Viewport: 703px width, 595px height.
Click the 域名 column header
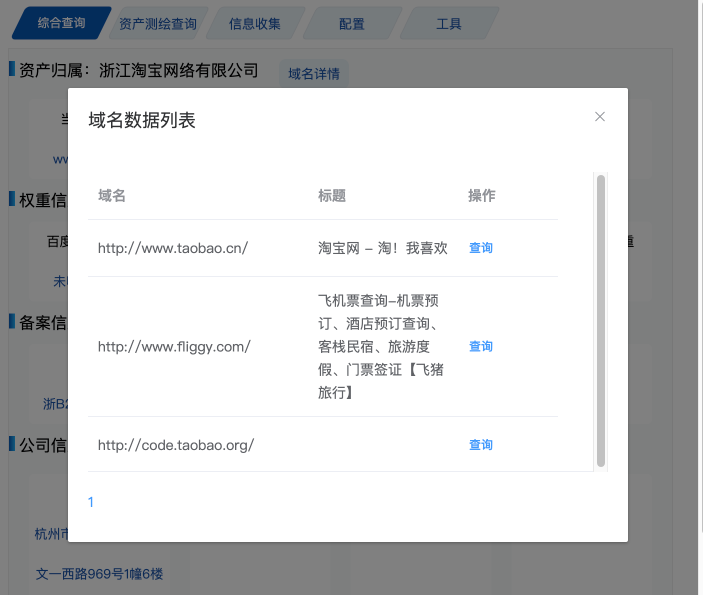point(112,195)
